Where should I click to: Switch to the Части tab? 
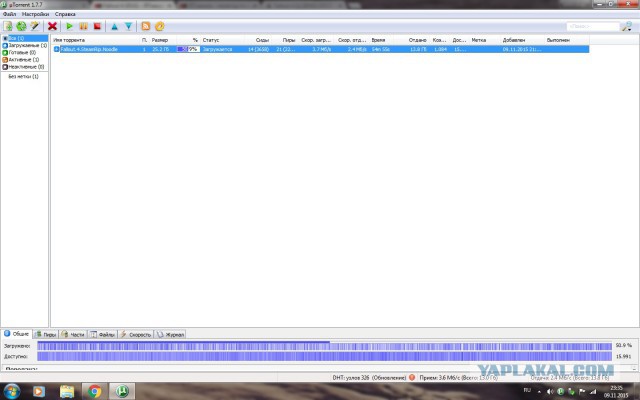(x=73, y=334)
